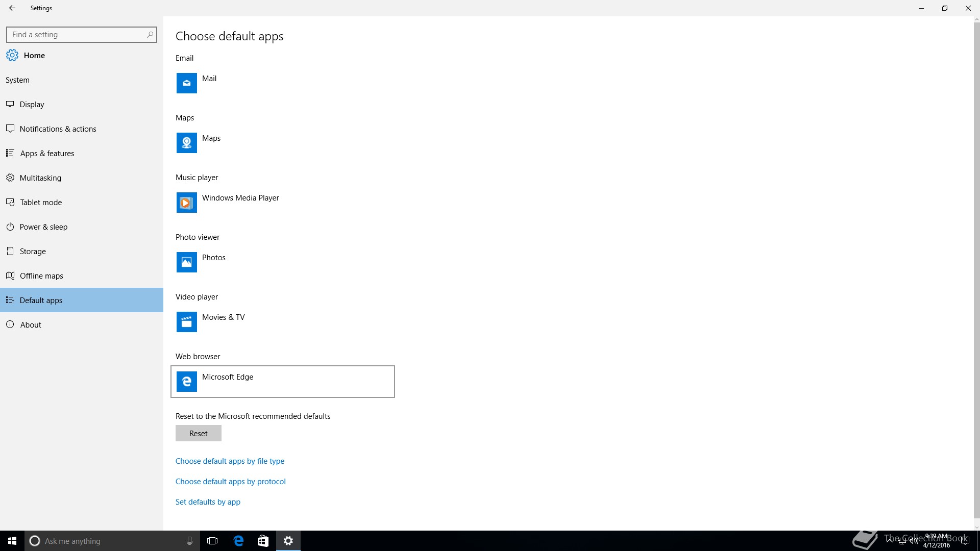The image size is (980, 551).
Task: Open the Action Center notification icon
Action: point(965,541)
